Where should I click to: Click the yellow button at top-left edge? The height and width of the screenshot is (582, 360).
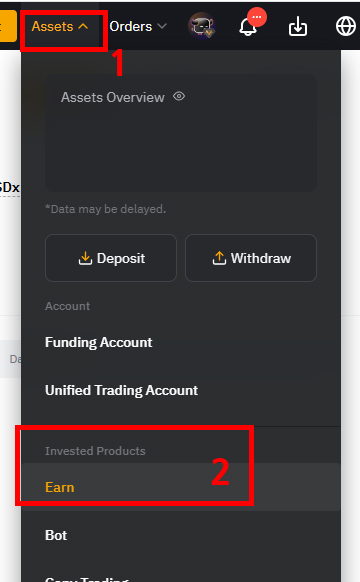[x=8, y=26]
